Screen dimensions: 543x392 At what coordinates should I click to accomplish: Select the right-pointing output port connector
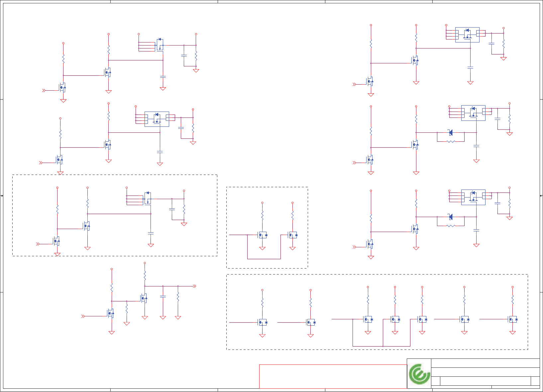(x=195, y=286)
